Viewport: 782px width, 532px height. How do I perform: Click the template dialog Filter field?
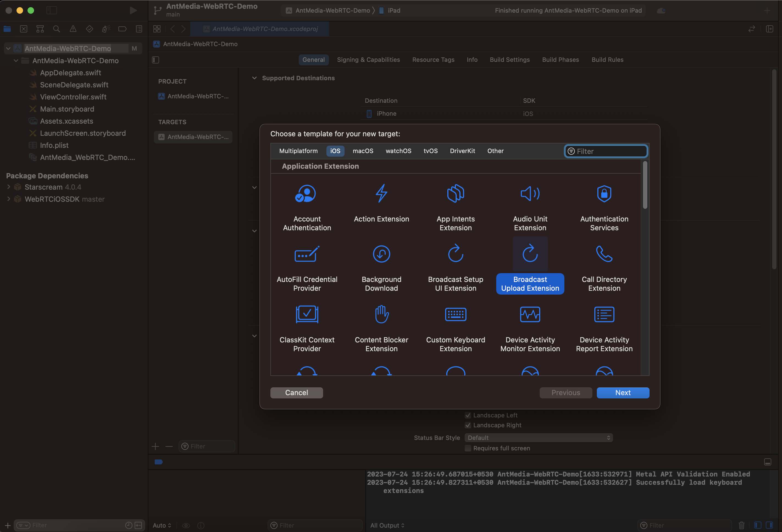pyautogui.click(x=606, y=151)
